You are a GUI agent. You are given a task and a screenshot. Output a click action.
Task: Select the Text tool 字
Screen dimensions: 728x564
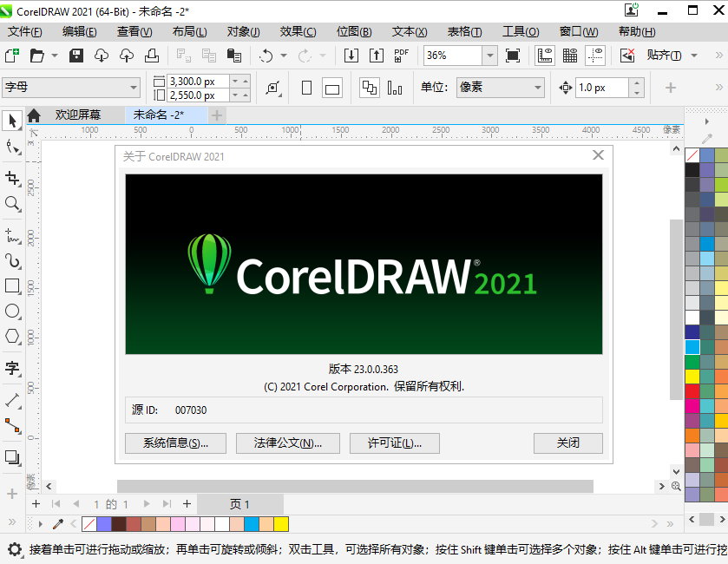[x=12, y=368]
